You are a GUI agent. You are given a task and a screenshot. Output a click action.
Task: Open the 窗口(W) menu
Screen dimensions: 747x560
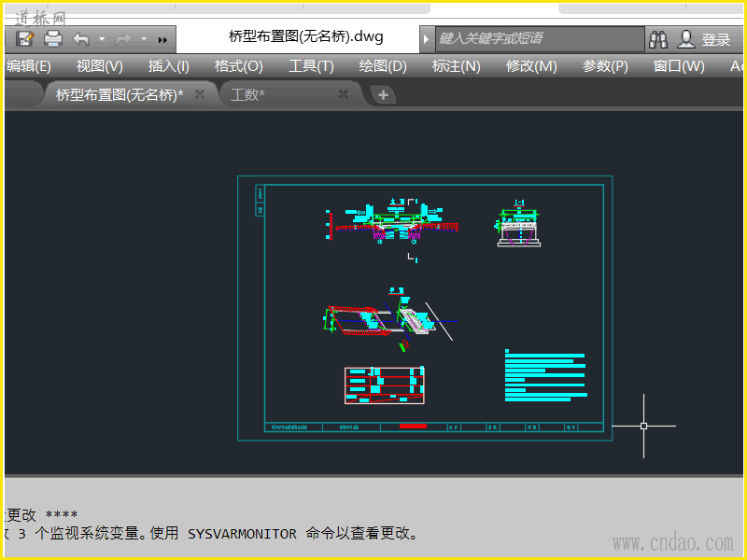click(x=679, y=66)
